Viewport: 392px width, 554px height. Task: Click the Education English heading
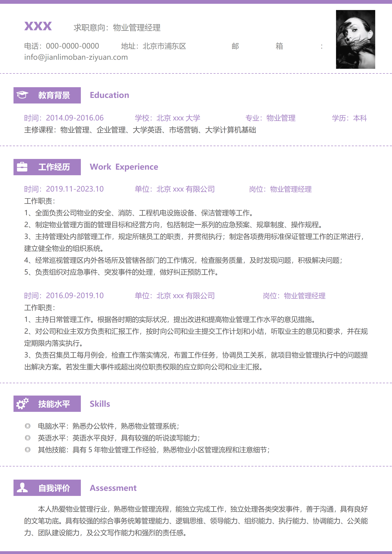pyautogui.click(x=109, y=95)
